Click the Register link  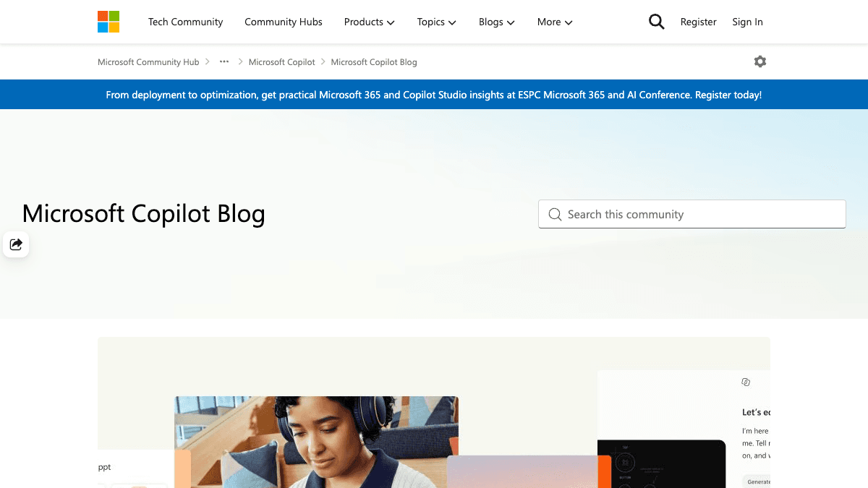pyautogui.click(x=699, y=22)
